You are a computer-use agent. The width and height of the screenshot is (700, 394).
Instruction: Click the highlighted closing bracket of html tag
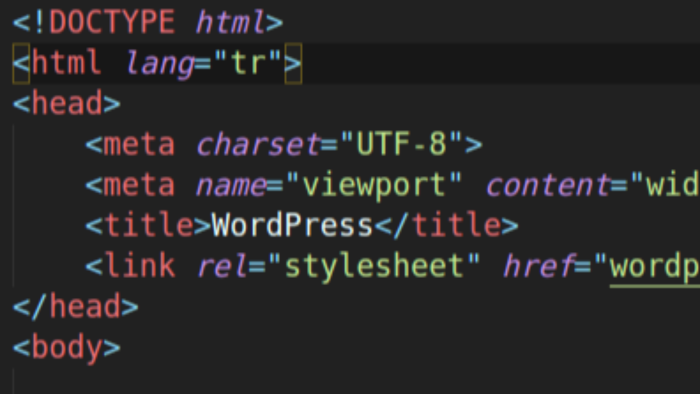tap(293, 64)
